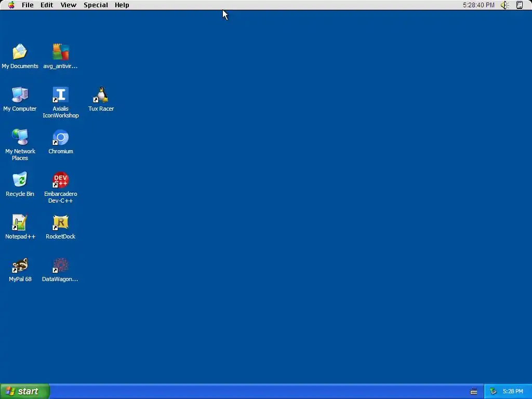This screenshot has height=399, width=532.
Task: Open the Edit menu
Action: (47, 5)
